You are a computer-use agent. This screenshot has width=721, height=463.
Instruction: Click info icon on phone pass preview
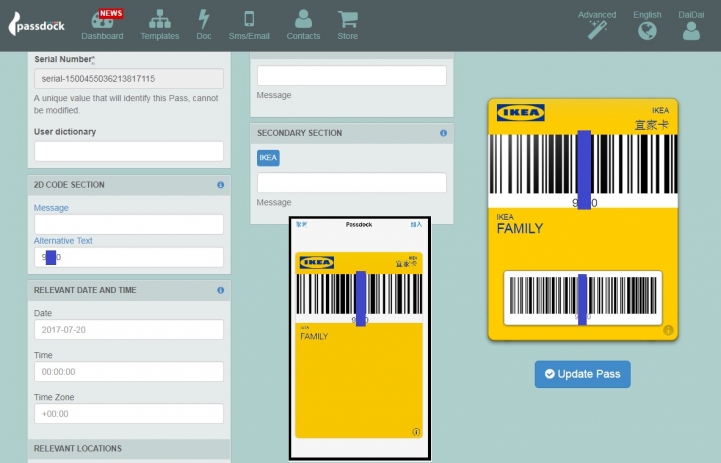pos(416,432)
